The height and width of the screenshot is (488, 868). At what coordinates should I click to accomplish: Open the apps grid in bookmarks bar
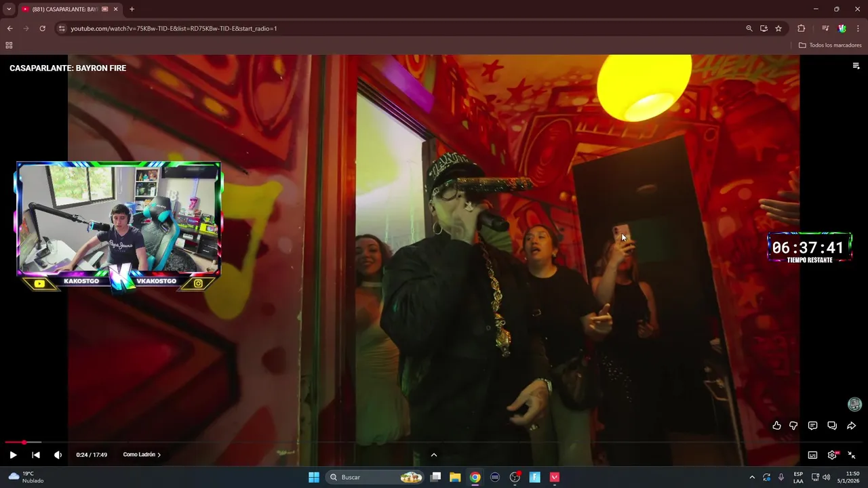(9, 45)
